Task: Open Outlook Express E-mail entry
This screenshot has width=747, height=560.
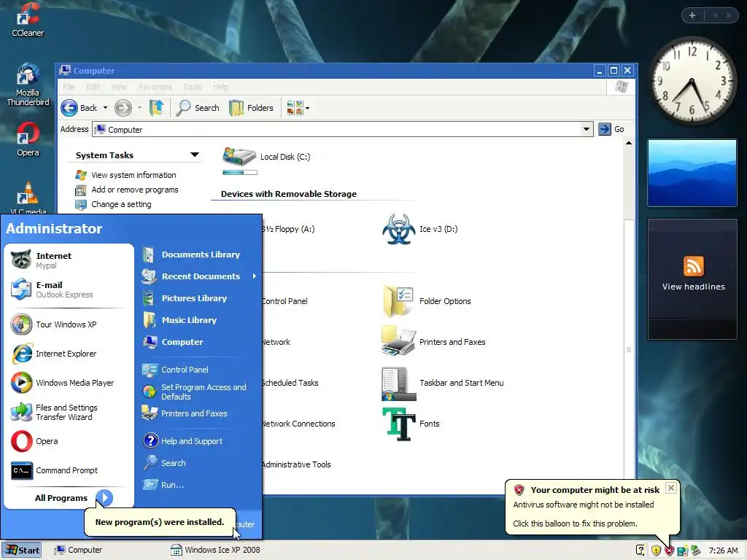Action: 68,289
